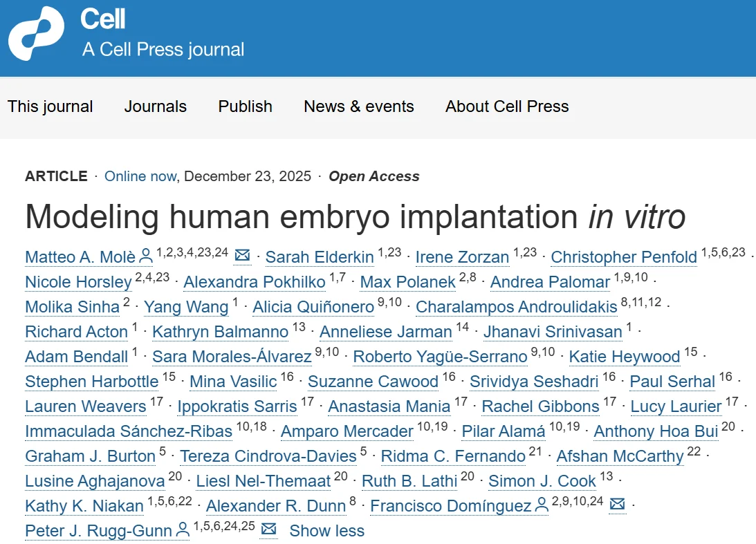Open the Publish menu
Screen dimensions: 756x544
[245, 106]
